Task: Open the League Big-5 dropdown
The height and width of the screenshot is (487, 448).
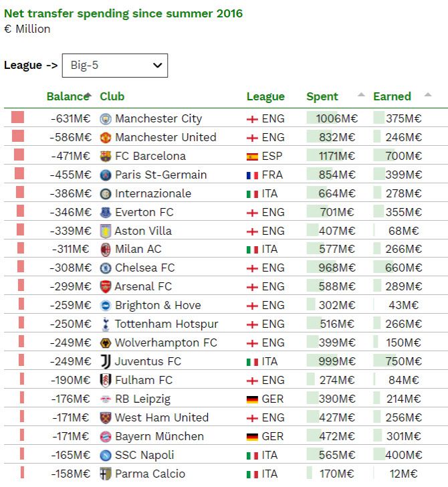Action: [114, 66]
